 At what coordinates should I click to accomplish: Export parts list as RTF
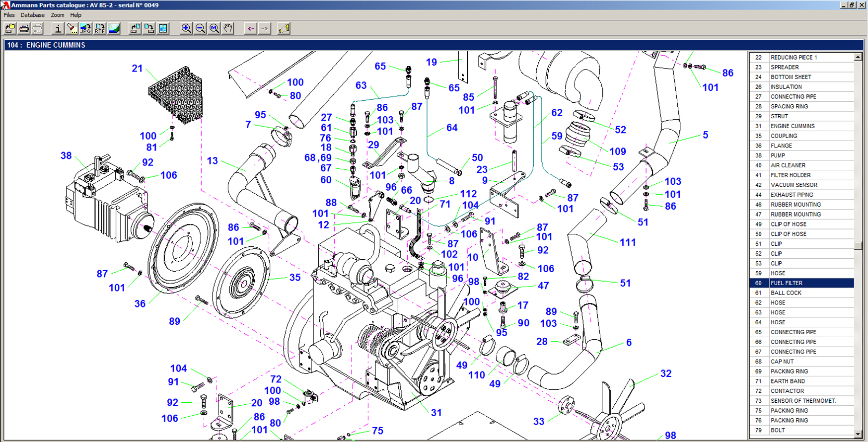coord(100,28)
